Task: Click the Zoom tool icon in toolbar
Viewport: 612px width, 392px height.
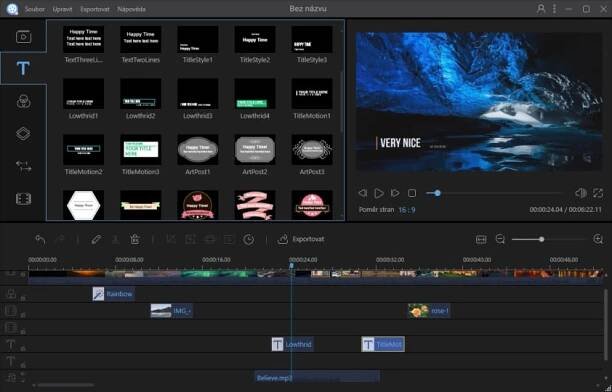Action: (190, 239)
